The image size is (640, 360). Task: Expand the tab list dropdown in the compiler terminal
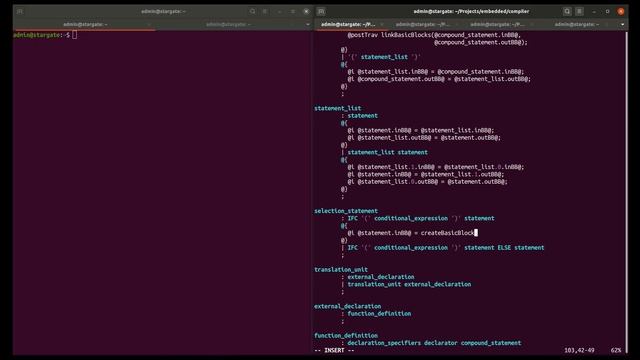point(622,24)
